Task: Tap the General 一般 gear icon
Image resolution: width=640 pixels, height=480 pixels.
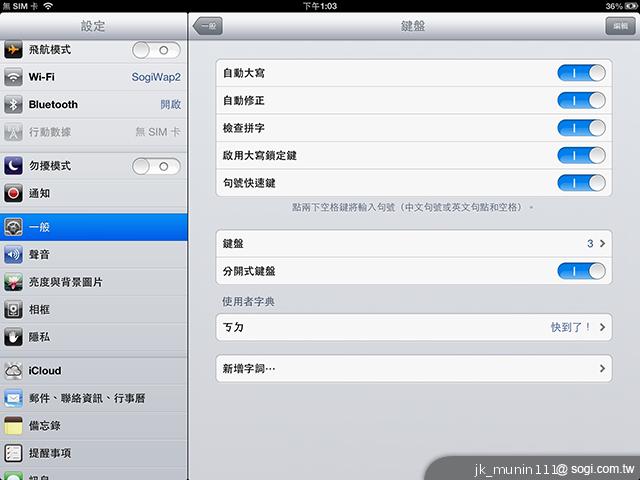Action: [x=13, y=227]
